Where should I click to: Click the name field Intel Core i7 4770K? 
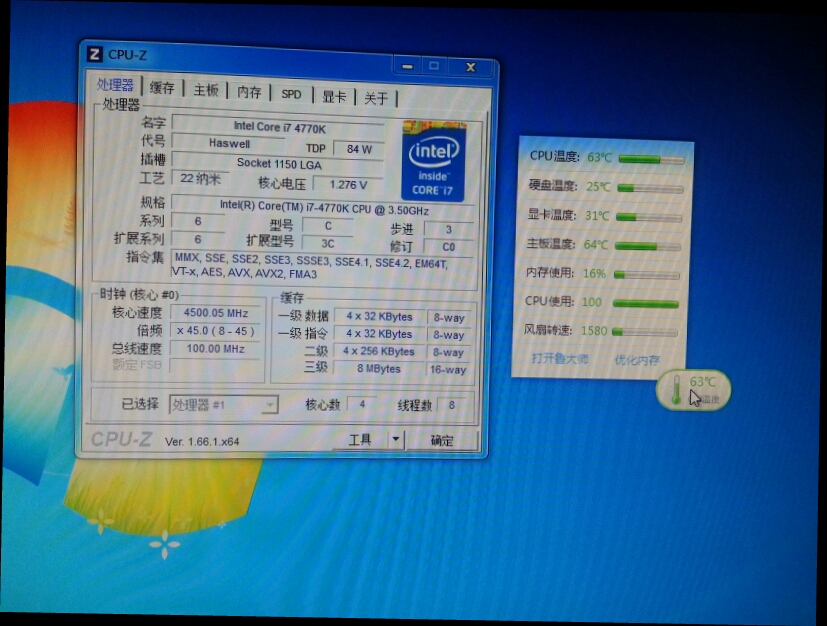tap(278, 127)
